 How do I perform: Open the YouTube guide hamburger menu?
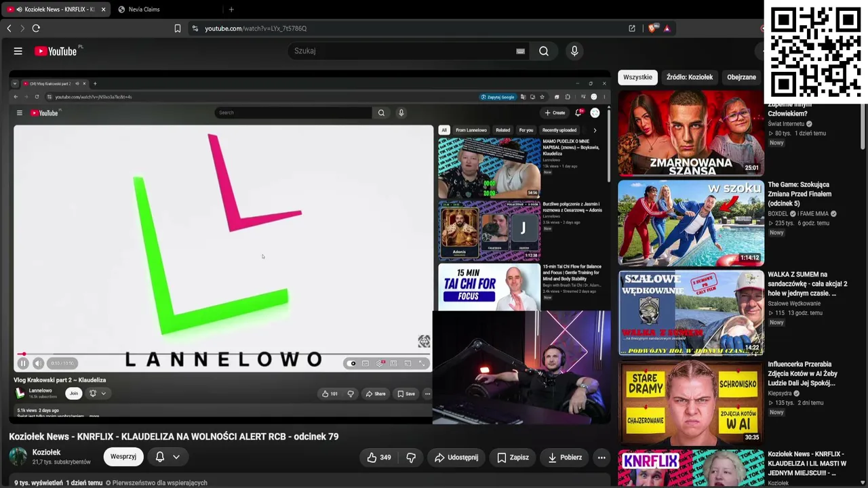click(x=18, y=51)
